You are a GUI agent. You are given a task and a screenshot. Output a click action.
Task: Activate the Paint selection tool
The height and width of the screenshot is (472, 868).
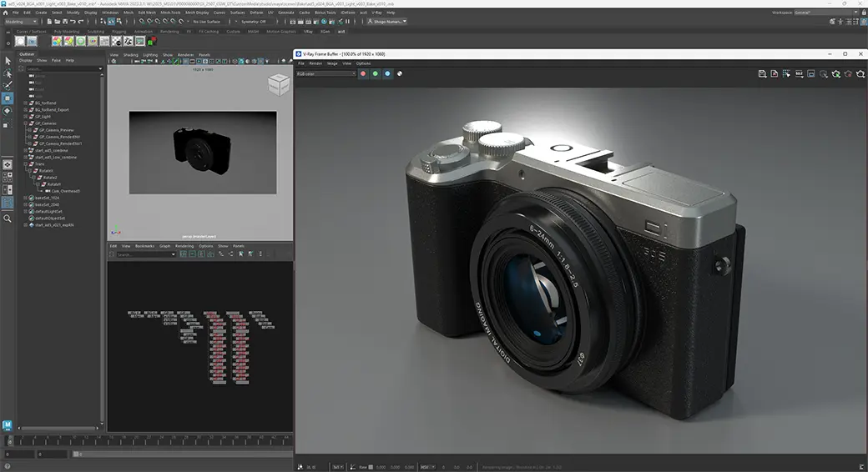click(8, 86)
